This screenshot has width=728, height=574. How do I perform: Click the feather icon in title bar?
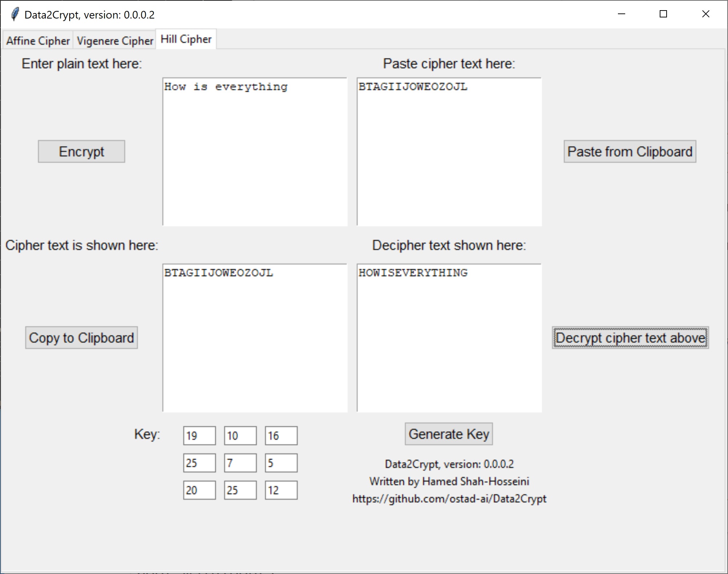coord(15,15)
